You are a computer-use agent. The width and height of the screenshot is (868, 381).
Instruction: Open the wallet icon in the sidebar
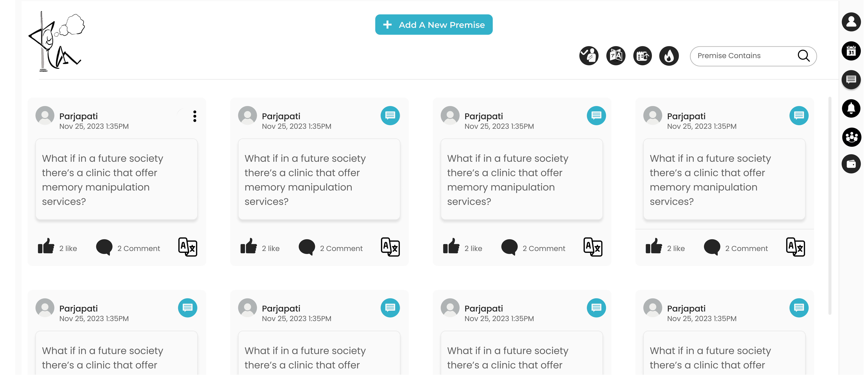click(851, 164)
